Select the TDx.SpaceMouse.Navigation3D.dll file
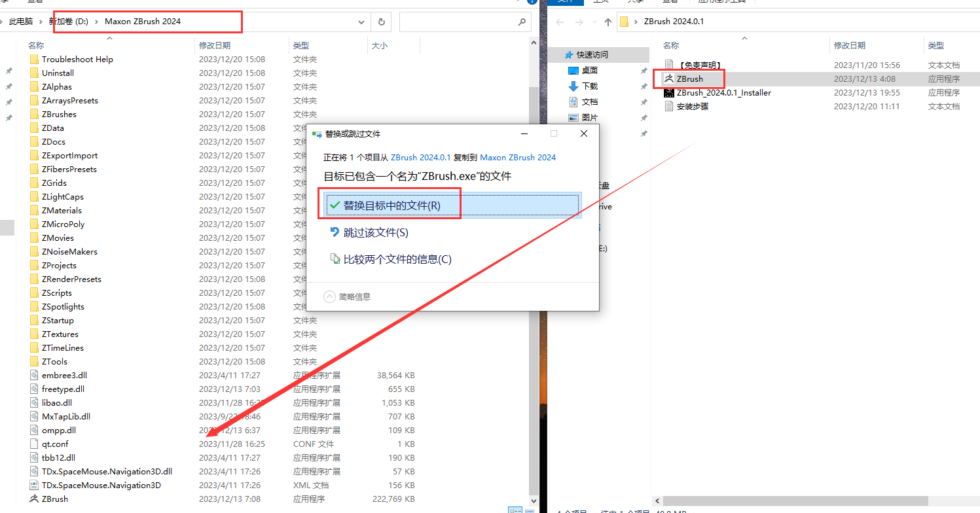 click(107, 471)
